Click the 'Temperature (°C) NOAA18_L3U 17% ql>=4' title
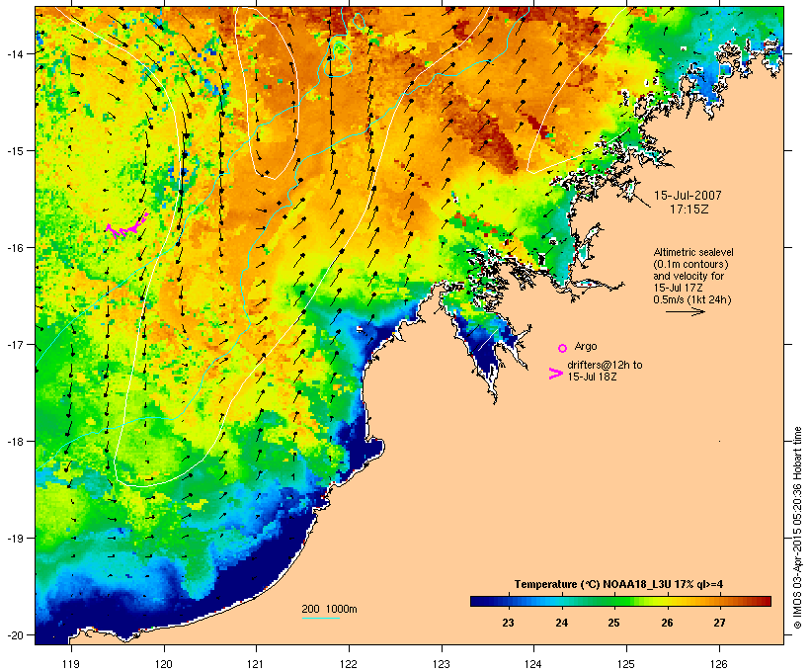The width and height of the screenshot is (810, 672). tap(618, 584)
